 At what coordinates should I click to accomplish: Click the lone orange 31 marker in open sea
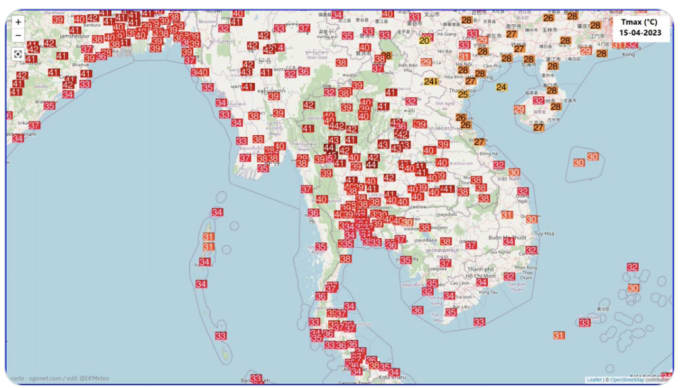point(559,336)
